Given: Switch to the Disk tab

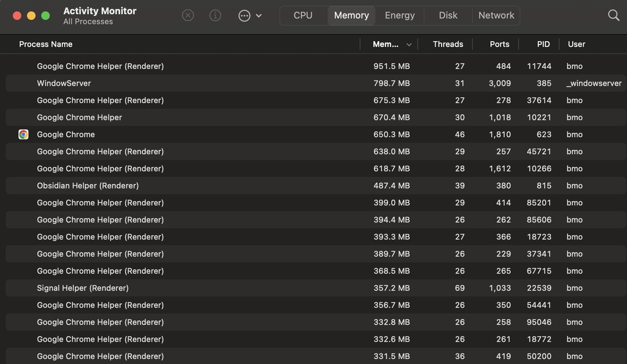Looking at the screenshot, I should click(448, 16).
